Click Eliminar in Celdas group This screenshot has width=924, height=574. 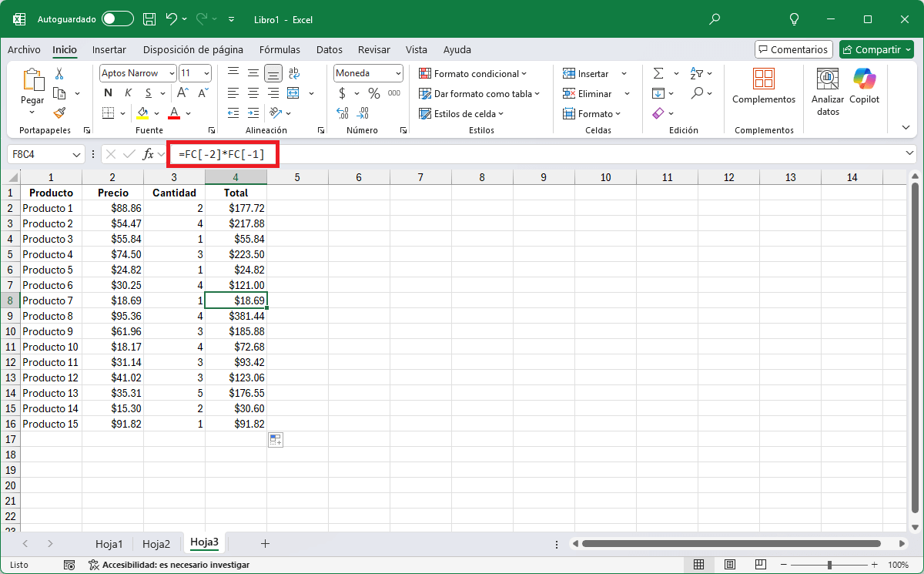588,93
